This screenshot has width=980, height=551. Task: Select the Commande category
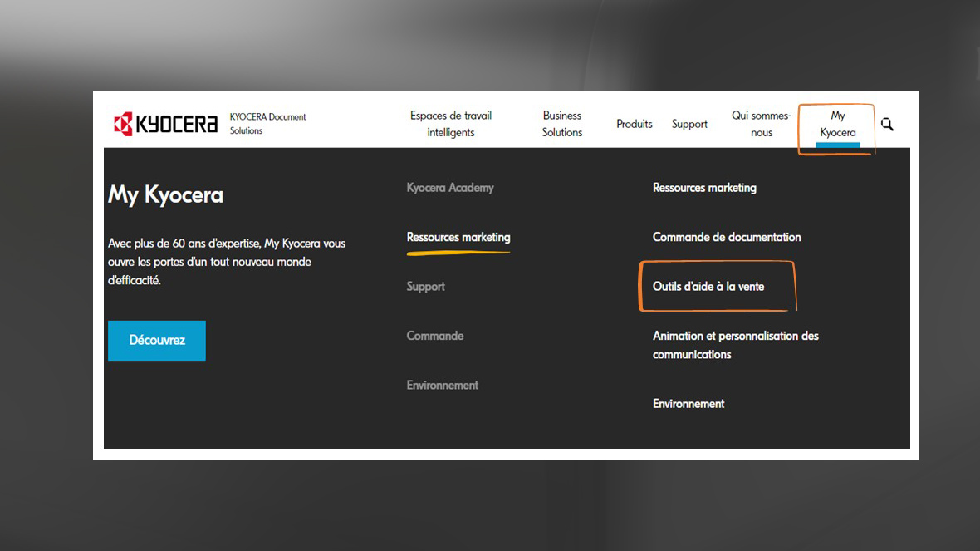click(434, 336)
